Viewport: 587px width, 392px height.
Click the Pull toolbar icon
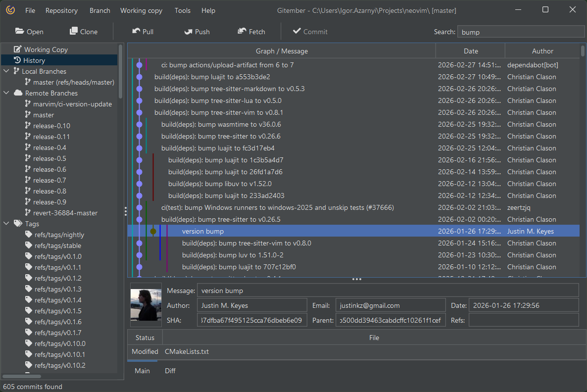[x=136, y=31]
